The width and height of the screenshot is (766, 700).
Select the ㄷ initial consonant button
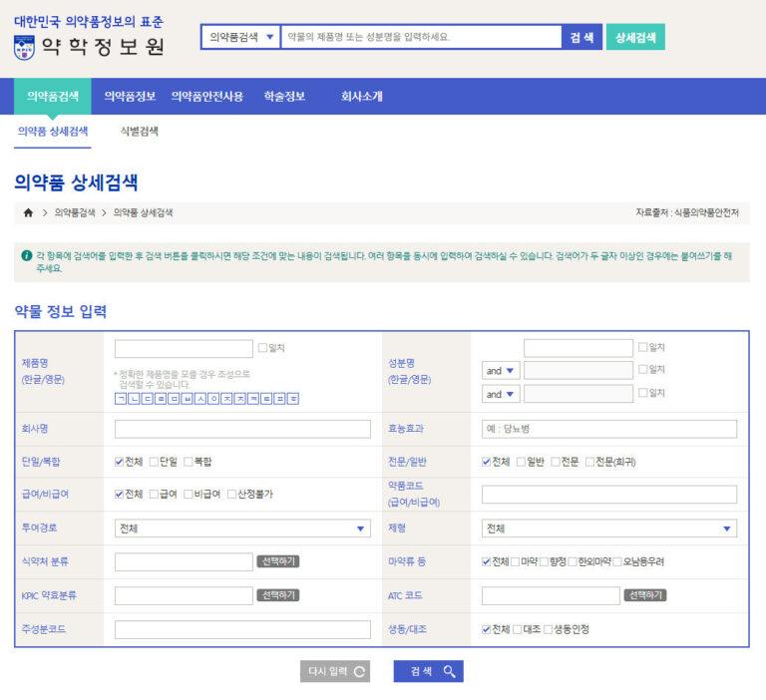pos(147,399)
